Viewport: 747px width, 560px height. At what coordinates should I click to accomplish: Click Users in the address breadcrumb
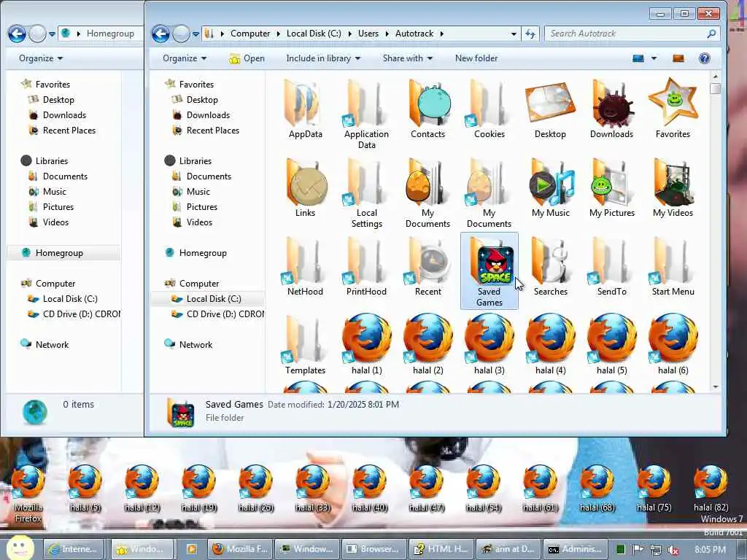pyautogui.click(x=368, y=34)
